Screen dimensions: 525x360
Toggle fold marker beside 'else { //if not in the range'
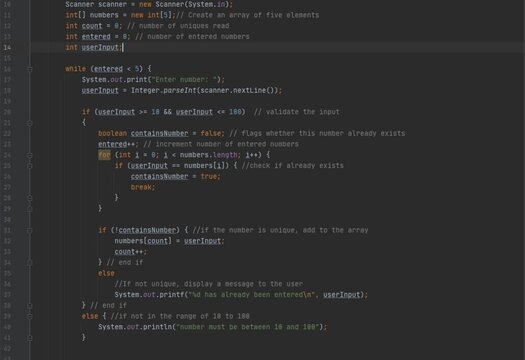point(30,316)
